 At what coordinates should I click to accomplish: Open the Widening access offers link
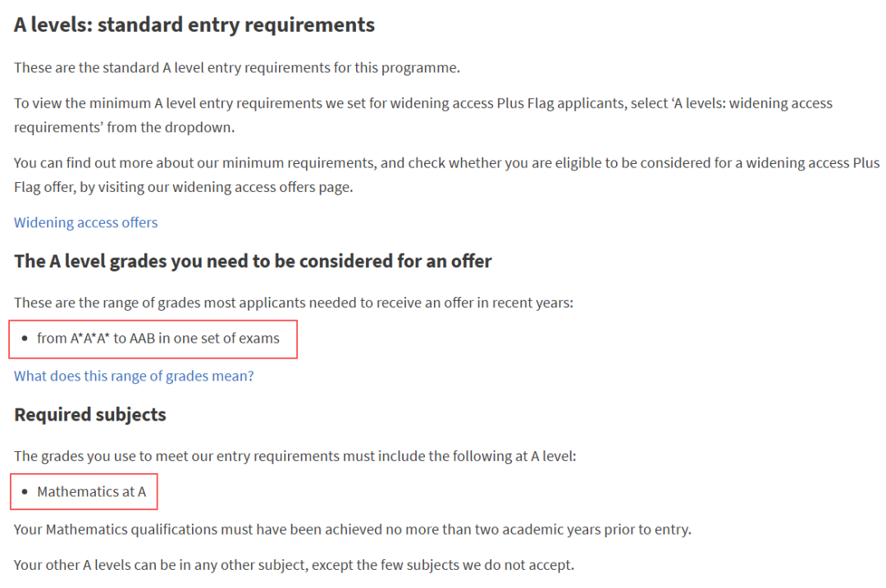pyautogui.click(x=85, y=222)
